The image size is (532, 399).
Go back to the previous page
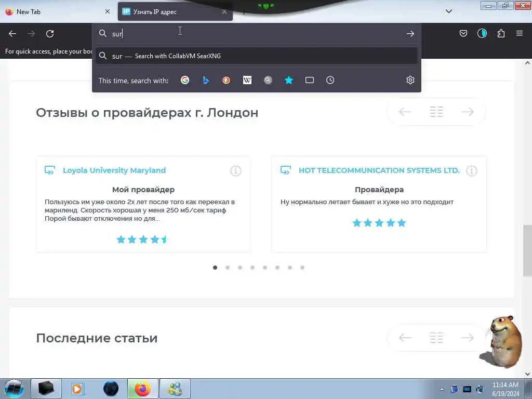(12, 34)
